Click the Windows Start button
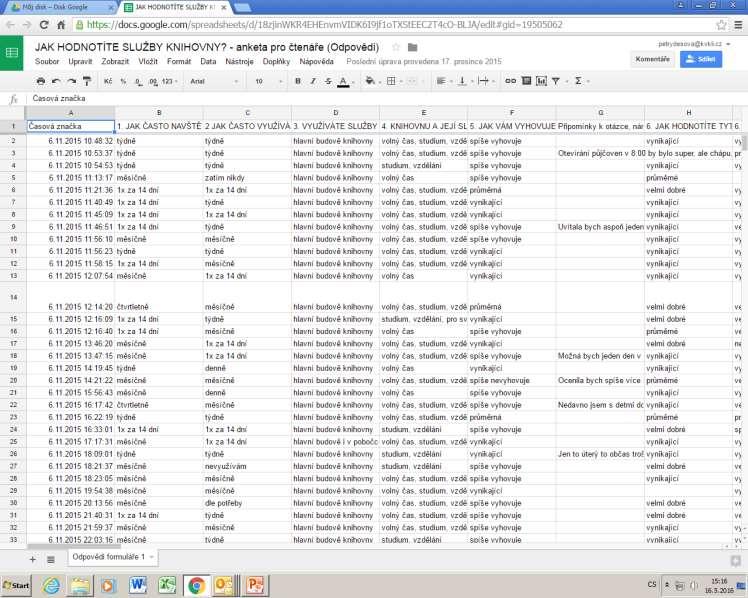748x598 pixels. click(16, 585)
